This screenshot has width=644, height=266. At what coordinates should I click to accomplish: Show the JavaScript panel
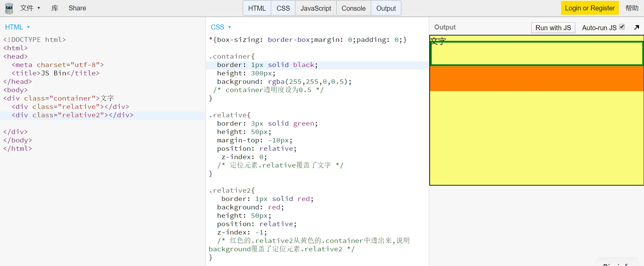[x=316, y=8]
